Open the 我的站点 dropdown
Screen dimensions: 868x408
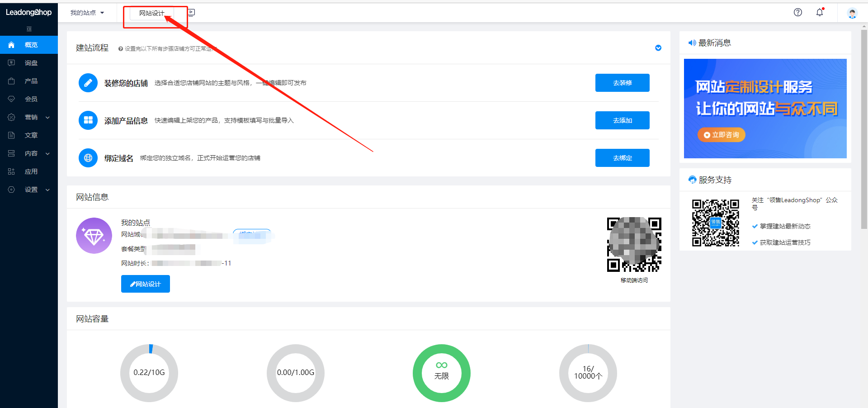point(87,13)
